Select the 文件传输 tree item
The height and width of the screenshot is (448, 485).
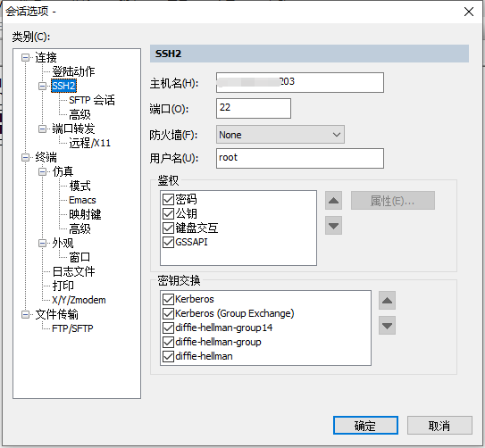[x=56, y=314]
